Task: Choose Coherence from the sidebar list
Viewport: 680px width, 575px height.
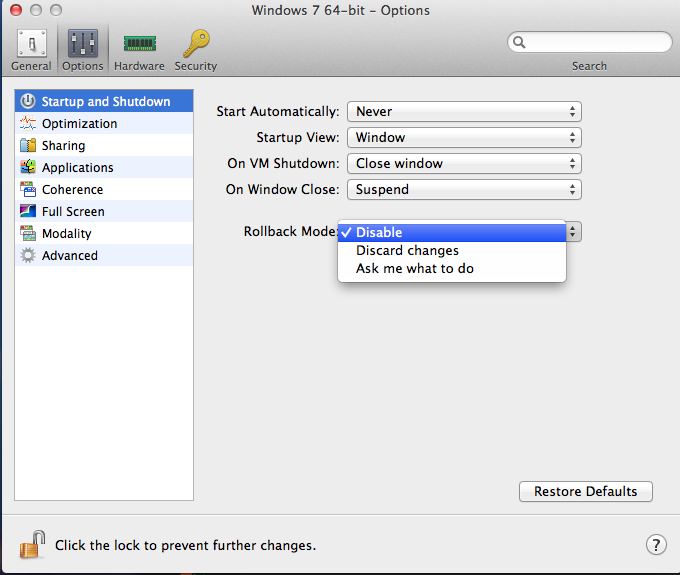Action: click(x=104, y=189)
